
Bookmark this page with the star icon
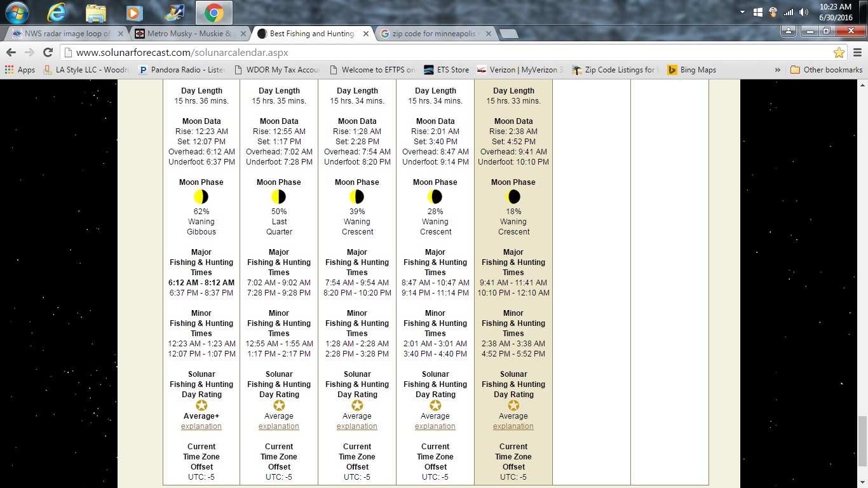coord(839,53)
